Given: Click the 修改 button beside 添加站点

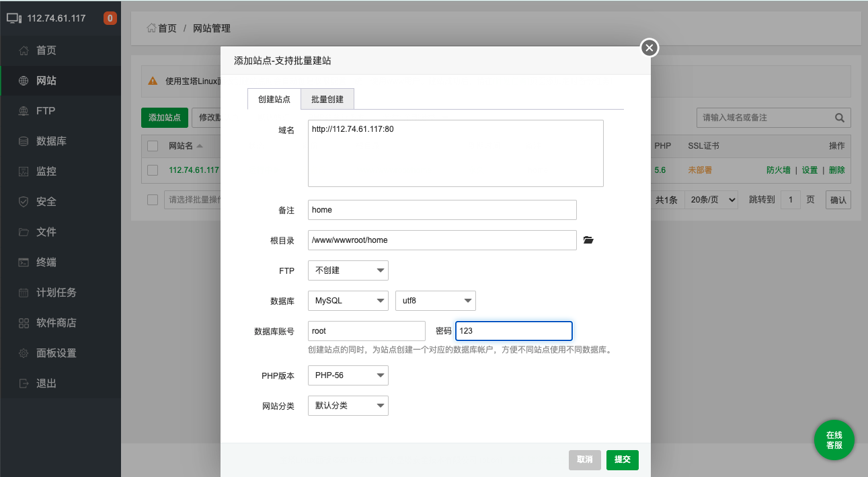Looking at the screenshot, I should (x=206, y=117).
